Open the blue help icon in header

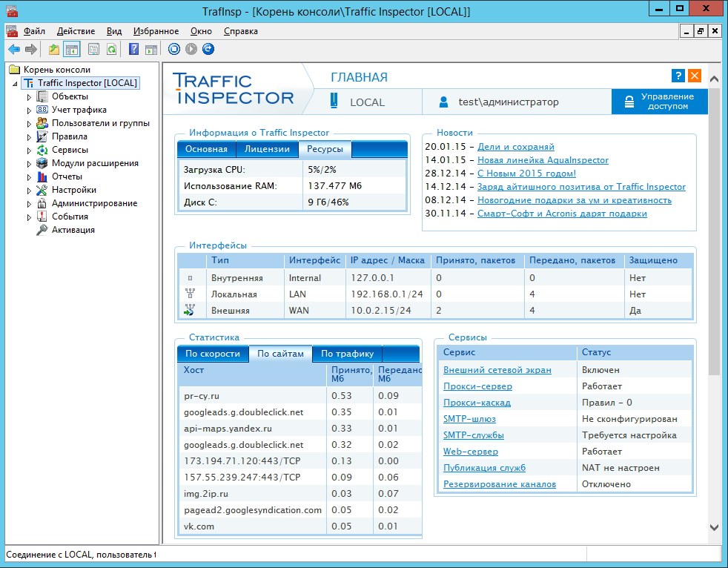pyautogui.click(x=678, y=76)
